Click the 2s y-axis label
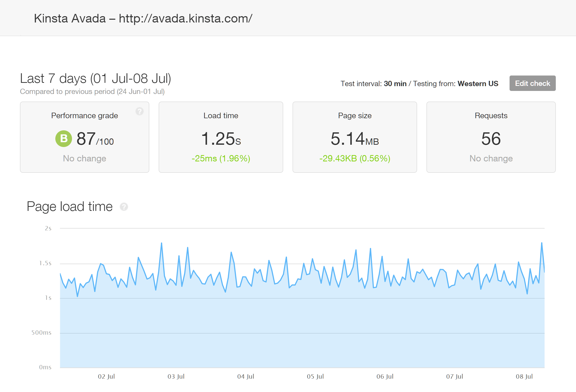Viewport: 576px width, 392px height. [48, 228]
